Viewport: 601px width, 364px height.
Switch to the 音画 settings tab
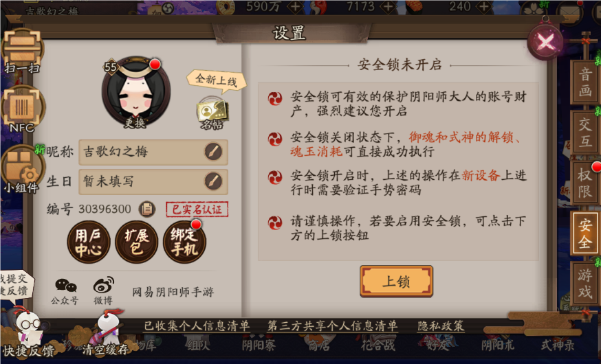coord(584,82)
